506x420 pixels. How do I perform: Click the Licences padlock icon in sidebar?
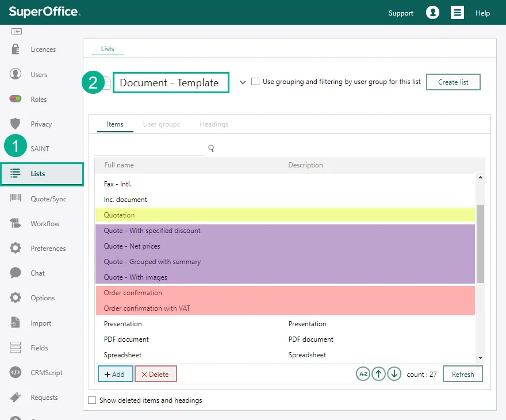16,49
